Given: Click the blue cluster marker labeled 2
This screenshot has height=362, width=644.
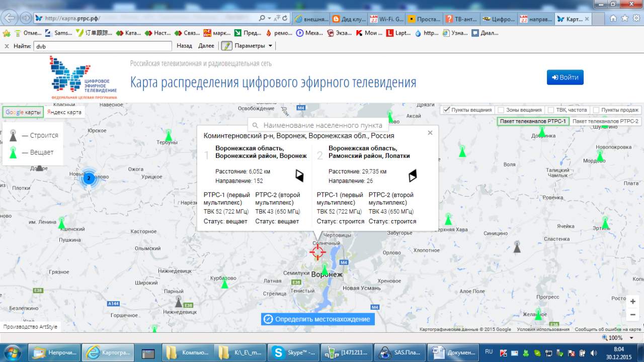Looking at the screenshot, I should tap(89, 178).
